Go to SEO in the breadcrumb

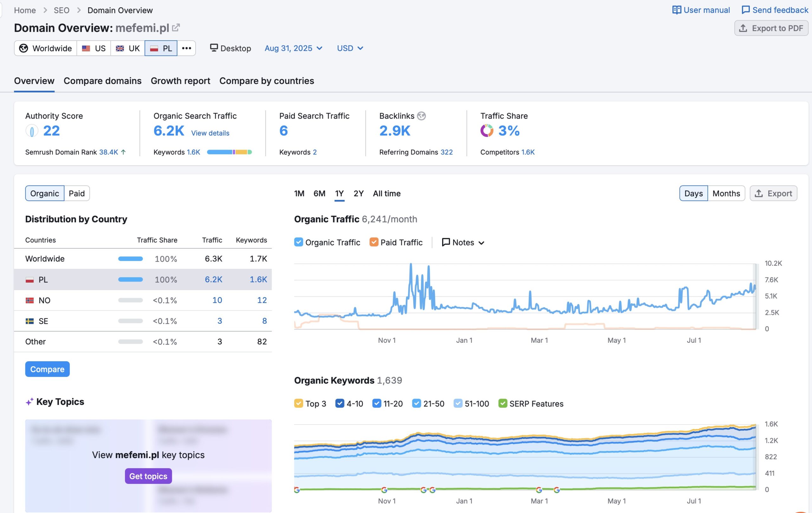[x=62, y=10]
